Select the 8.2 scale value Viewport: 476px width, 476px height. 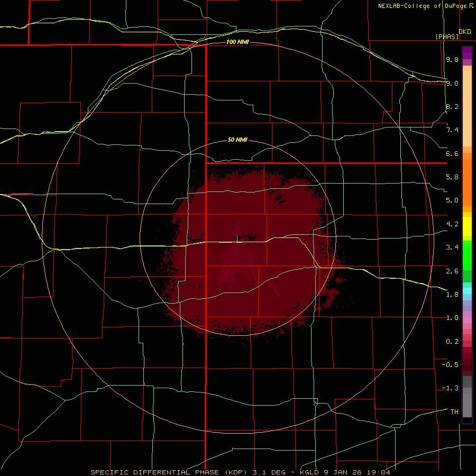tap(452, 106)
